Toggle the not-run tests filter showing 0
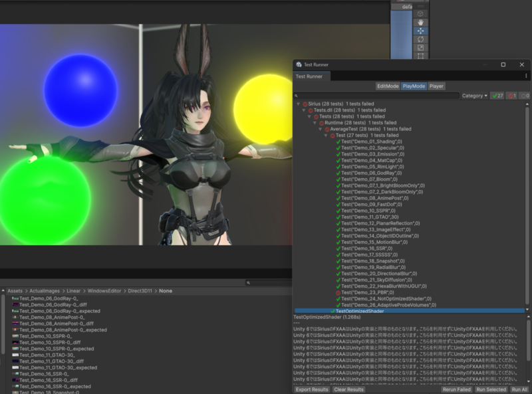This screenshot has height=394, width=532. click(525, 96)
